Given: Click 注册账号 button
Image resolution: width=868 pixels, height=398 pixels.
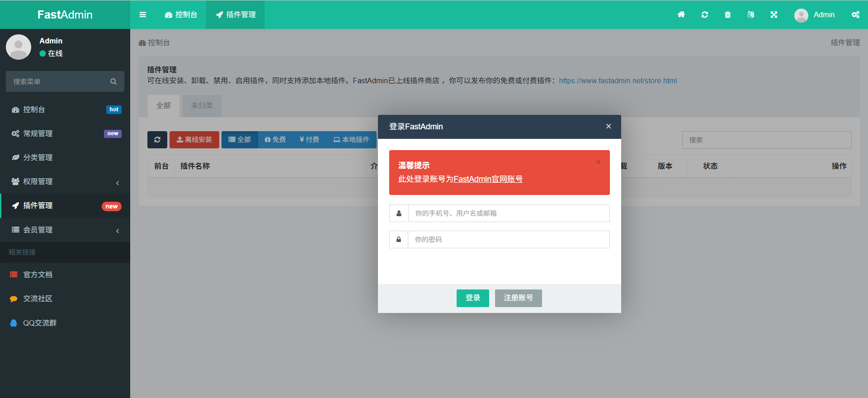Looking at the screenshot, I should tap(519, 298).
